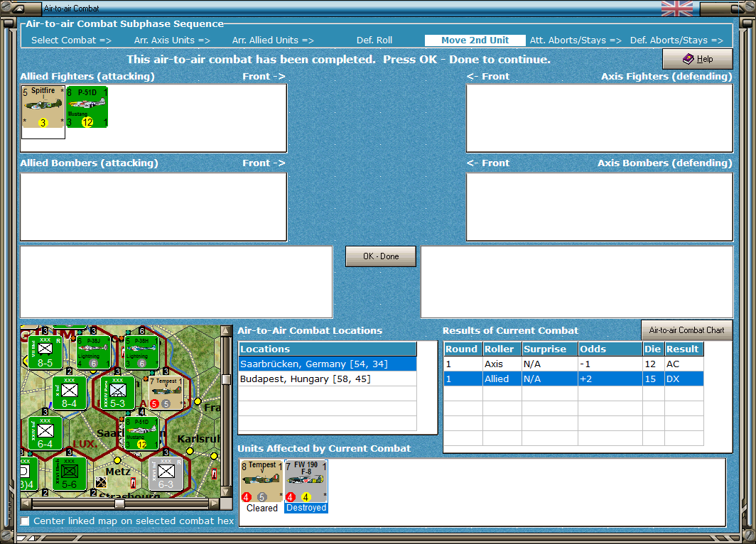
Task: Click the DX result cell
Action: coord(684,379)
